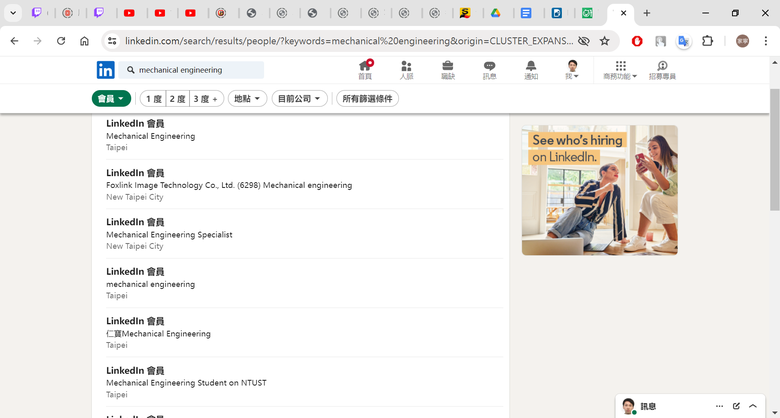Open the 地點 location filter dropdown
780x418 pixels.
point(247,99)
